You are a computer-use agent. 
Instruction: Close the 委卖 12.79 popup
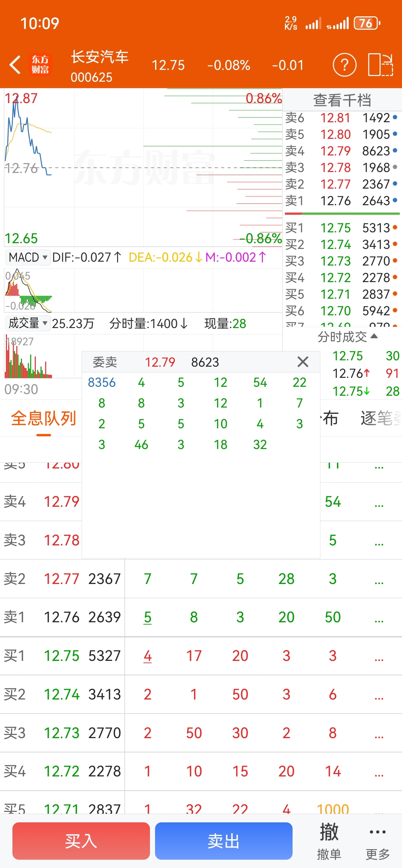303,362
